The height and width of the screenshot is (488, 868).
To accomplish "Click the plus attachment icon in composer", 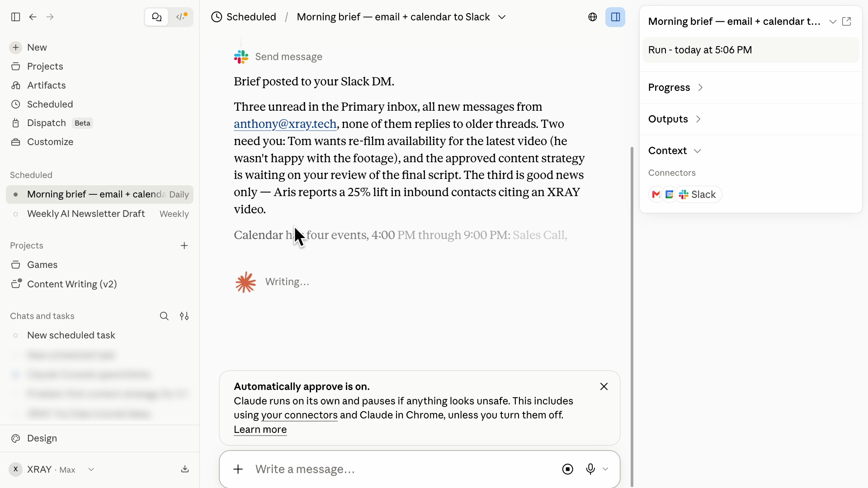I will click(x=238, y=469).
